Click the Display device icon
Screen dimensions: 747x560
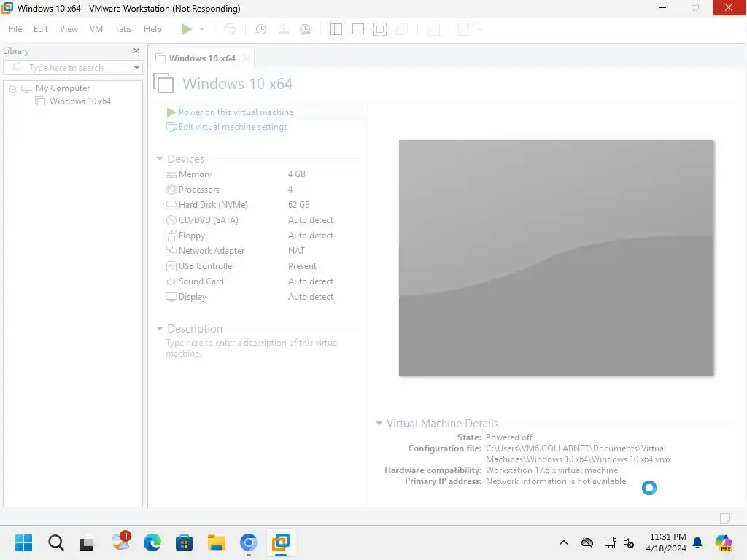(x=171, y=296)
